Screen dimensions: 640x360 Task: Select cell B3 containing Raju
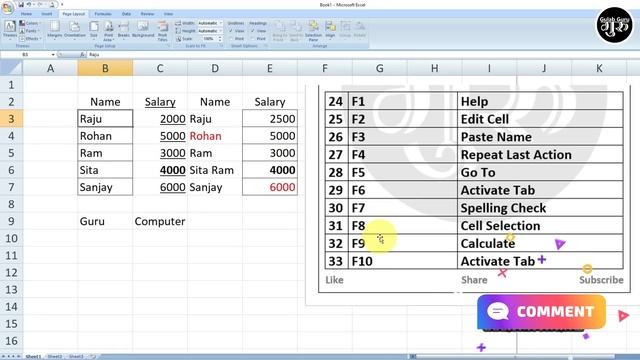pyautogui.click(x=105, y=119)
